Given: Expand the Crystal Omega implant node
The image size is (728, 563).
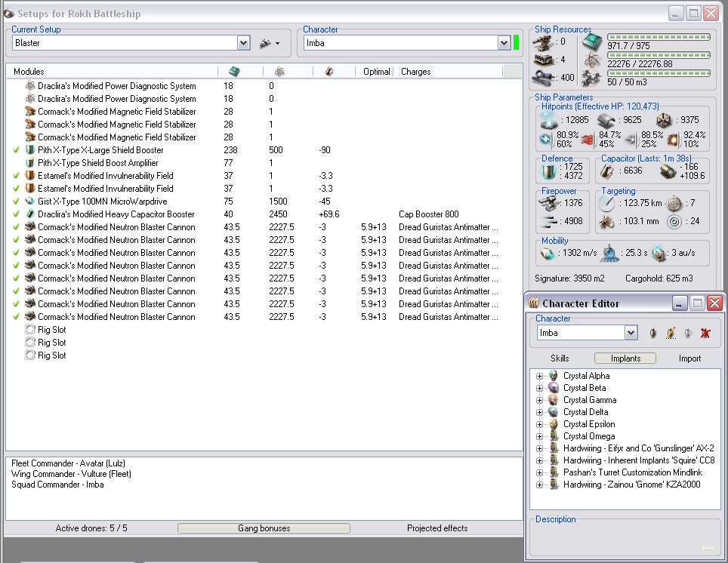Looking at the screenshot, I should (x=539, y=436).
